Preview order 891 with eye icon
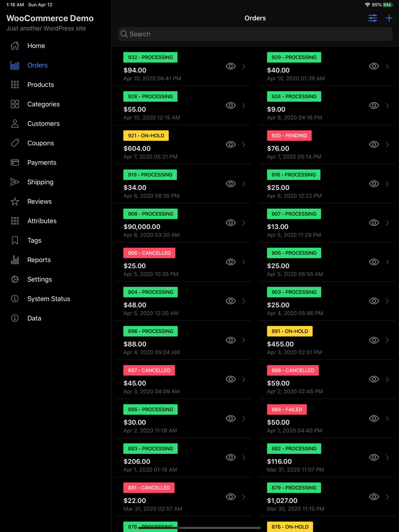The width and height of the screenshot is (399, 532). click(x=374, y=340)
